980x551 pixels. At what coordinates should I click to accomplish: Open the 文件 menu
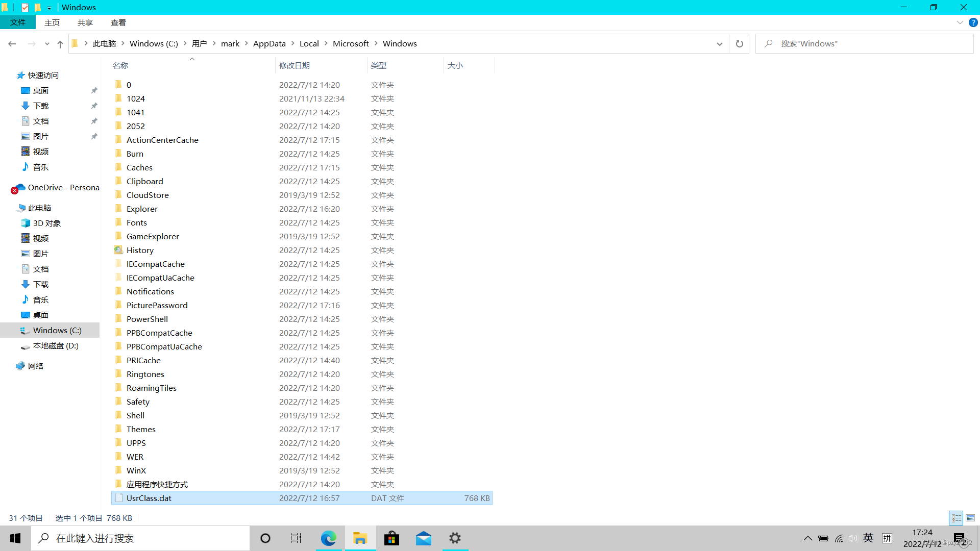click(18, 22)
